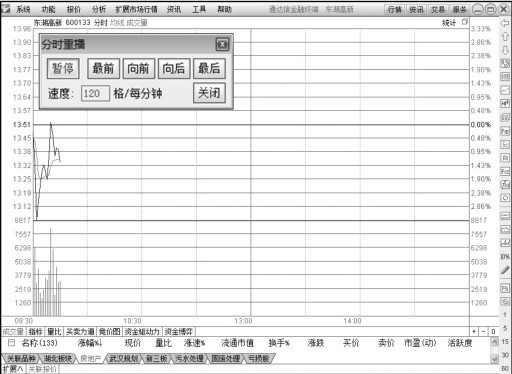Open the 资讯 menu in menu bar
Viewport: 512px width, 374px height.
[174, 9]
